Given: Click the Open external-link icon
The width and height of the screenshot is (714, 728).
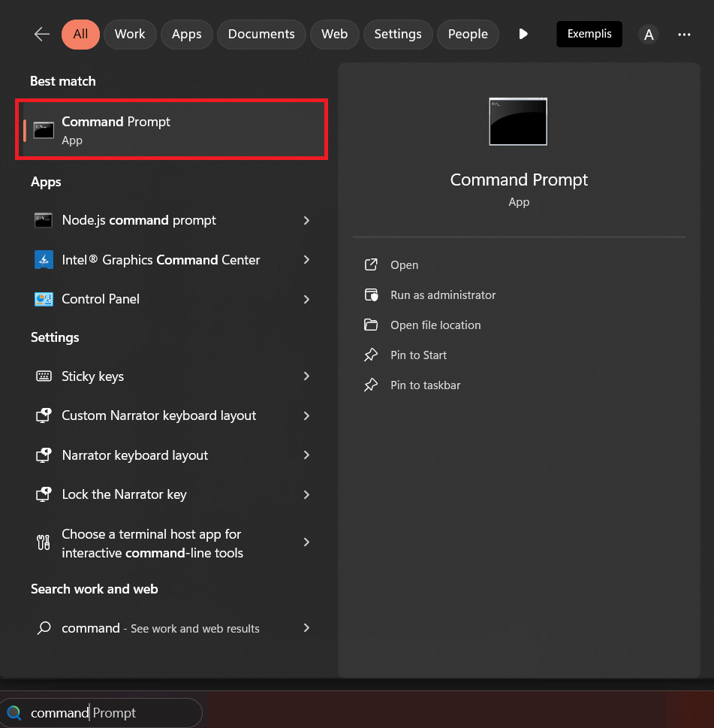Looking at the screenshot, I should [x=371, y=264].
